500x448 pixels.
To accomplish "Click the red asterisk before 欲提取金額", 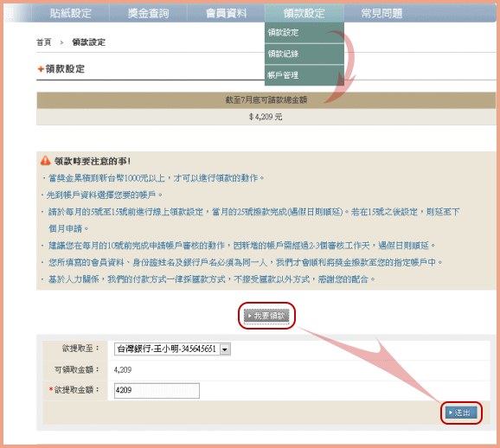I will point(51,389).
